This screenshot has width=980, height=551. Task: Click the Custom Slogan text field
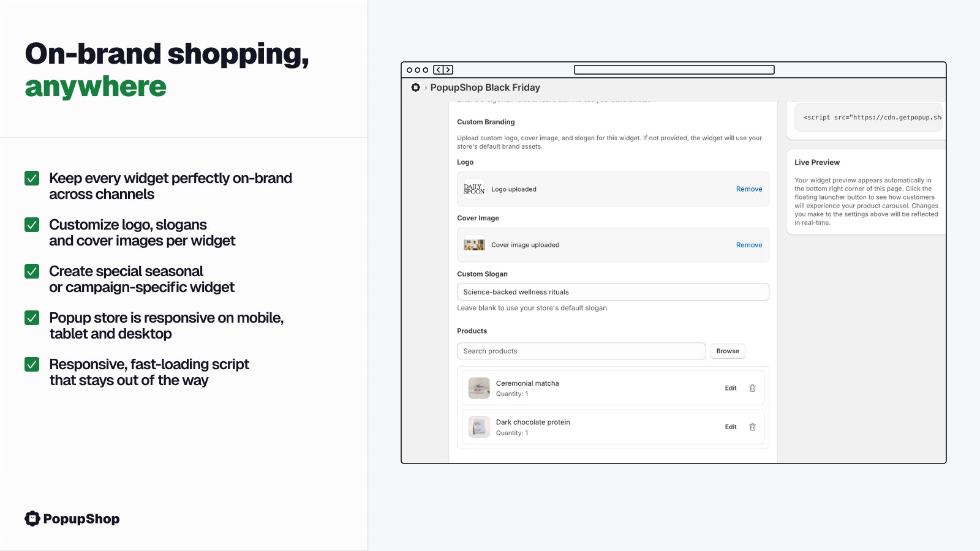(x=612, y=291)
